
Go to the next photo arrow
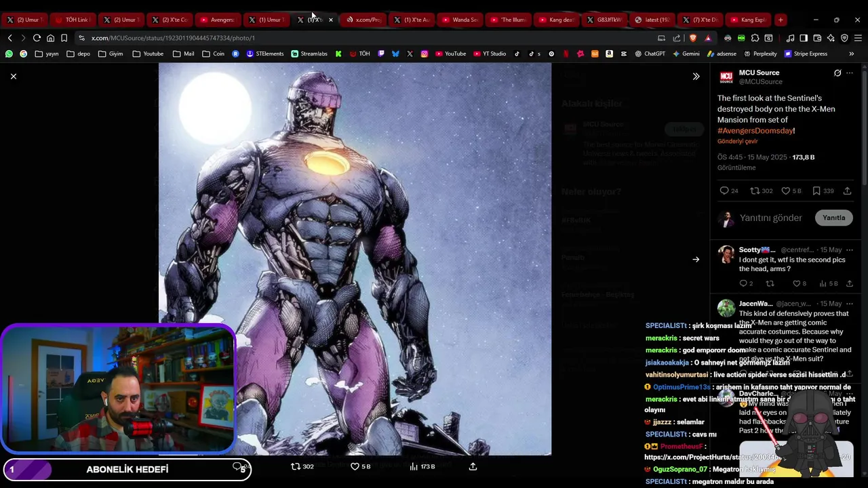coord(696,260)
